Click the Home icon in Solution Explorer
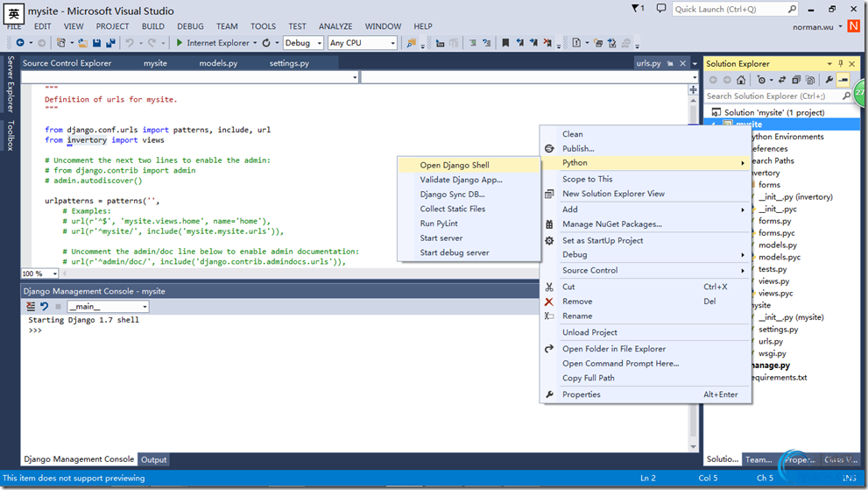The height and width of the screenshot is (490, 868). pyautogui.click(x=741, y=80)
